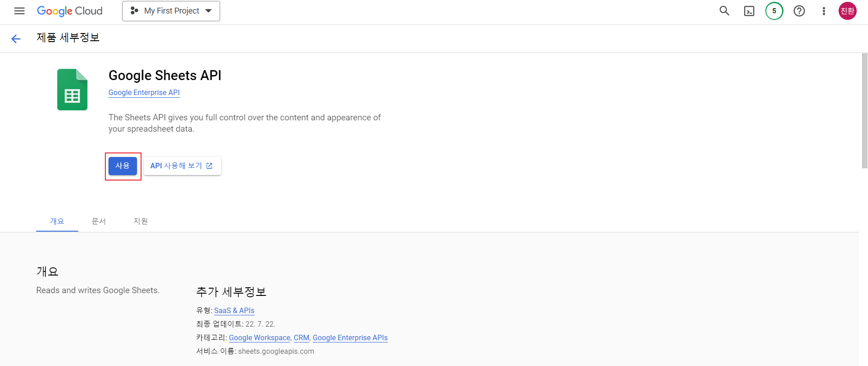Click the blue 사용 enable button
Image resolution: width=868 pixels, height=366 pixels.
click(123, 166)
